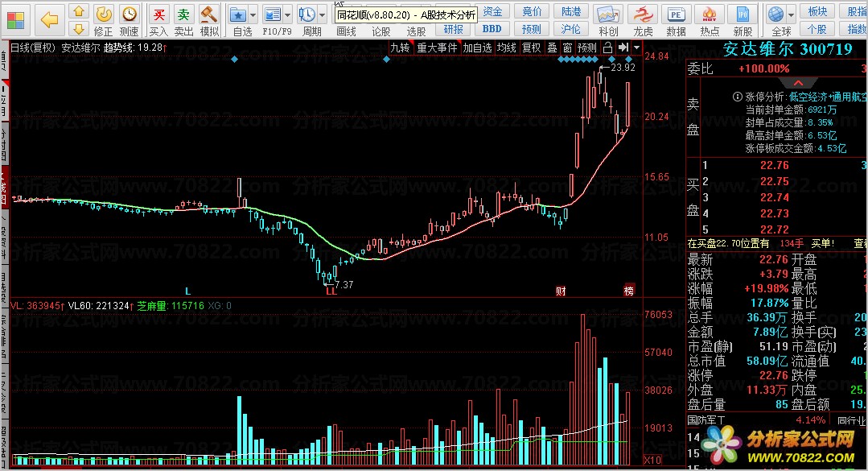Click the 23.92 high price label
The height and width of the screenshot is (471, 868).
pyautogui.click(x=623, y=68)
